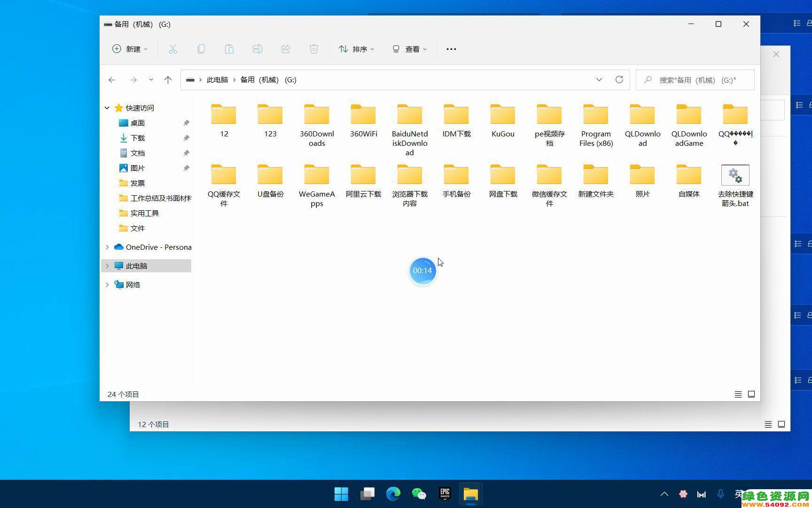Select the 去除快捷键箭头.bat file
This screenshot has height=508, width=812.
[735, 186]
